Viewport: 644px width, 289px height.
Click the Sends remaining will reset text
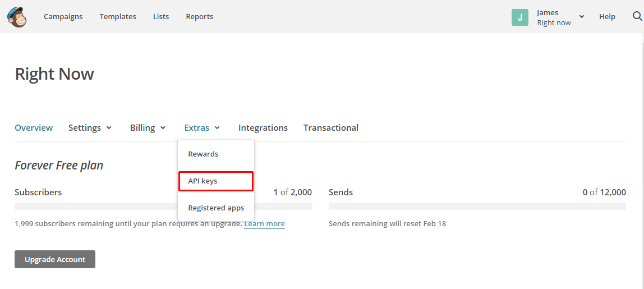[387, 224]
